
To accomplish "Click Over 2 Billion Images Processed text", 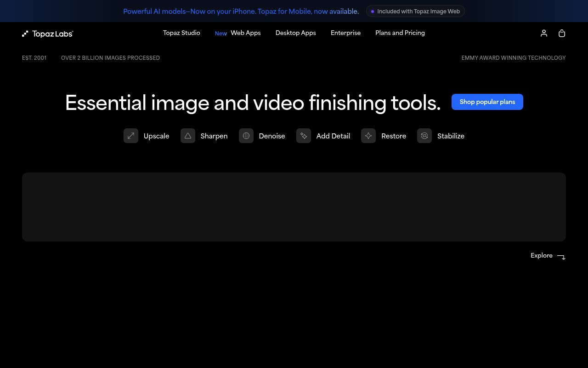I will point(110,58).
